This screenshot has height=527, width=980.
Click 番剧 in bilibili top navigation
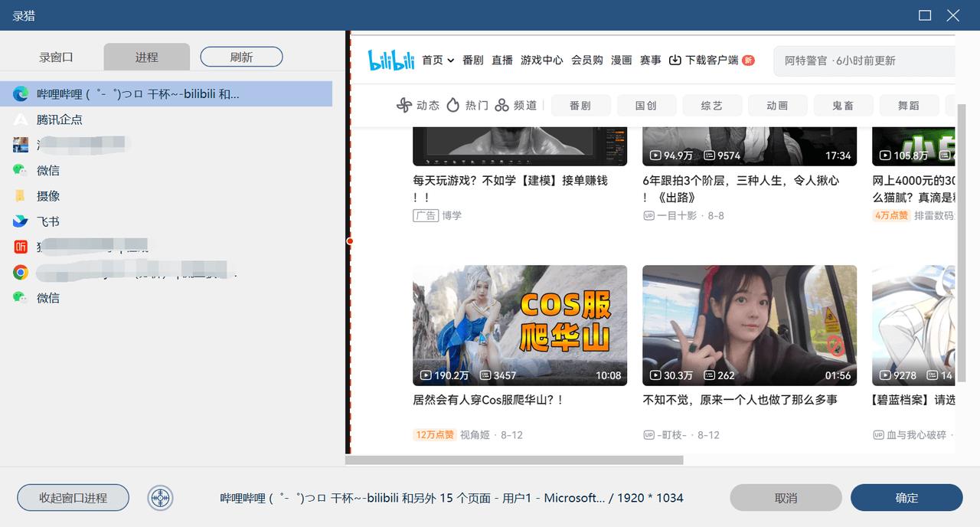click(473, 61)
